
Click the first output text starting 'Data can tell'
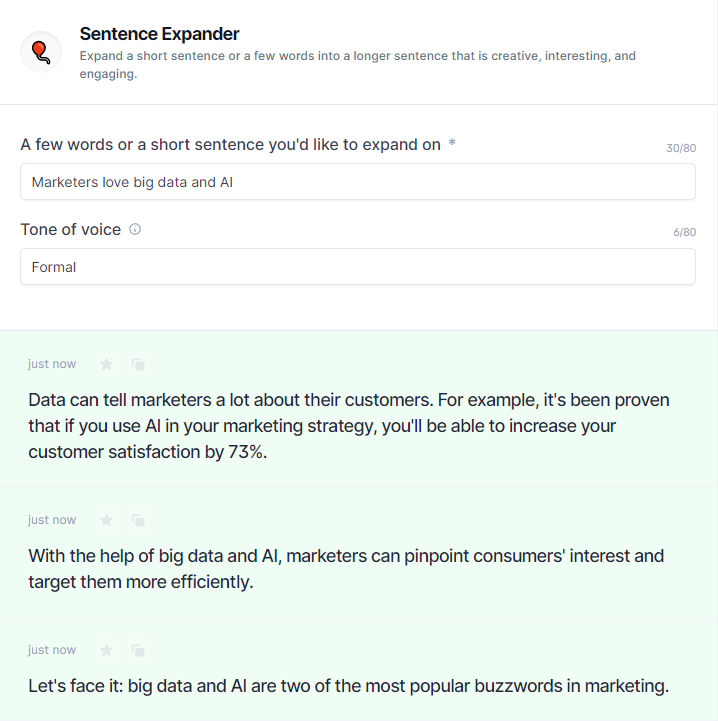click(349, 426)
